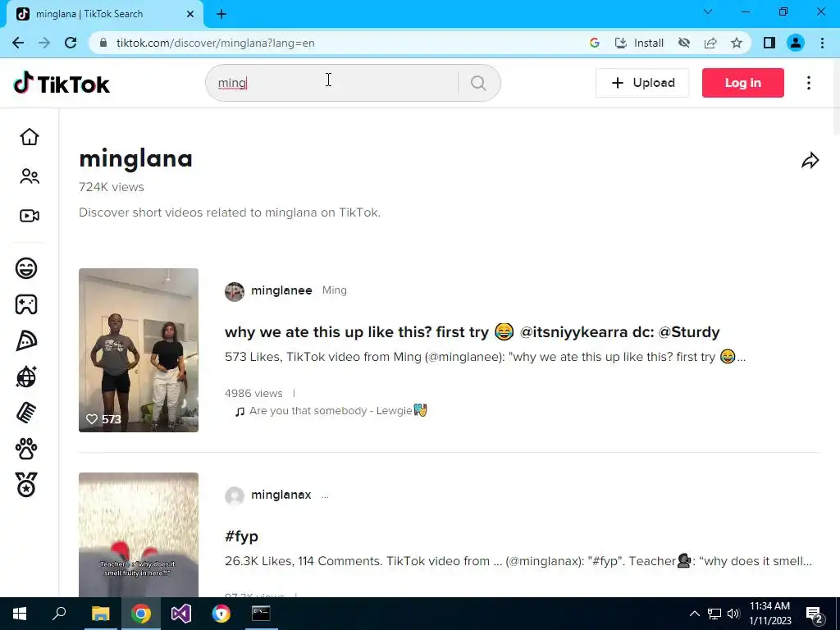Screen dimensions: 840x630
Task: Click the browser address bar URL
Action: pyautogui.click(x=216, y=43)
